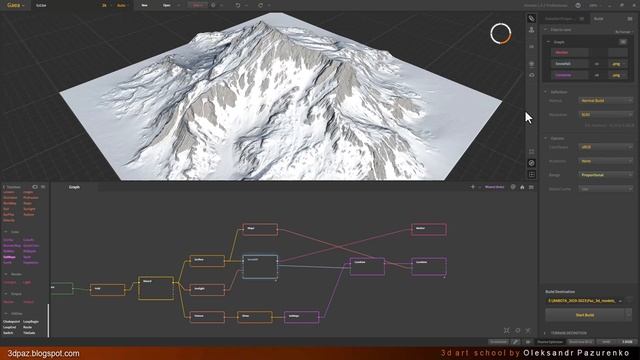
Task: Collapse the Definition section
Action: [546, 92]
